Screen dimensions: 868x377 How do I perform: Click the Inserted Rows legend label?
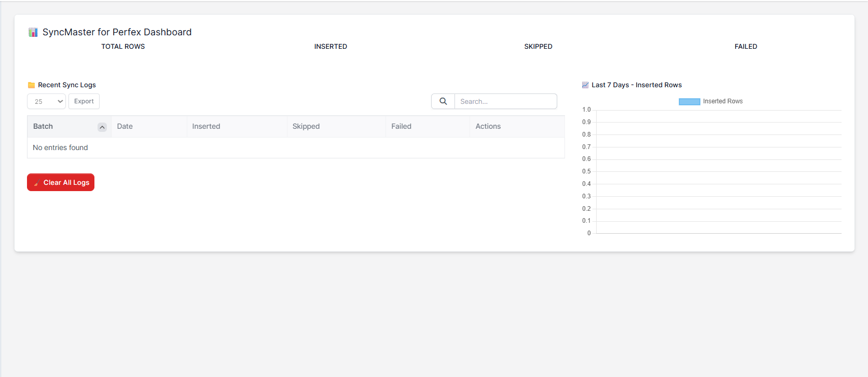pyautogui.click(x=723, y=101)
